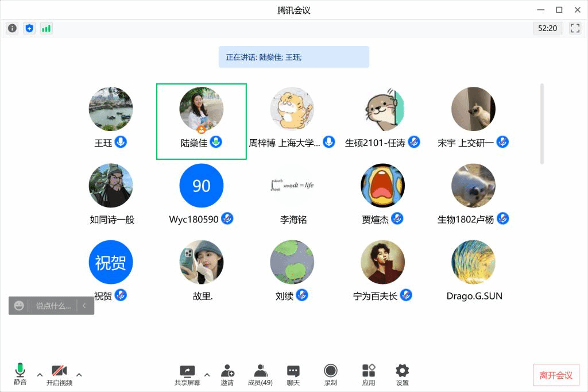The image size is (588, 392).
Task: Type in the 说点什么 chat input field
Action: (53, 306)
